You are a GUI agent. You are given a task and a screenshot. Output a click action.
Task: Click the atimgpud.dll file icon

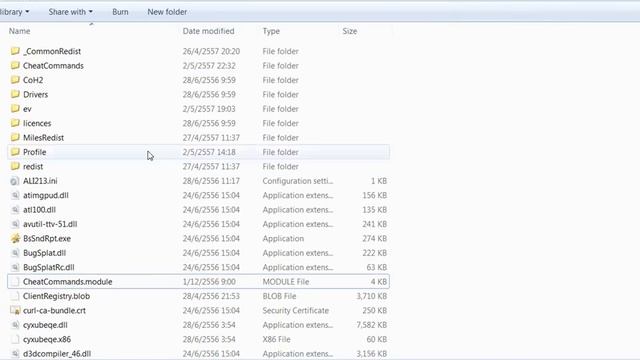[x=15, y=195]
